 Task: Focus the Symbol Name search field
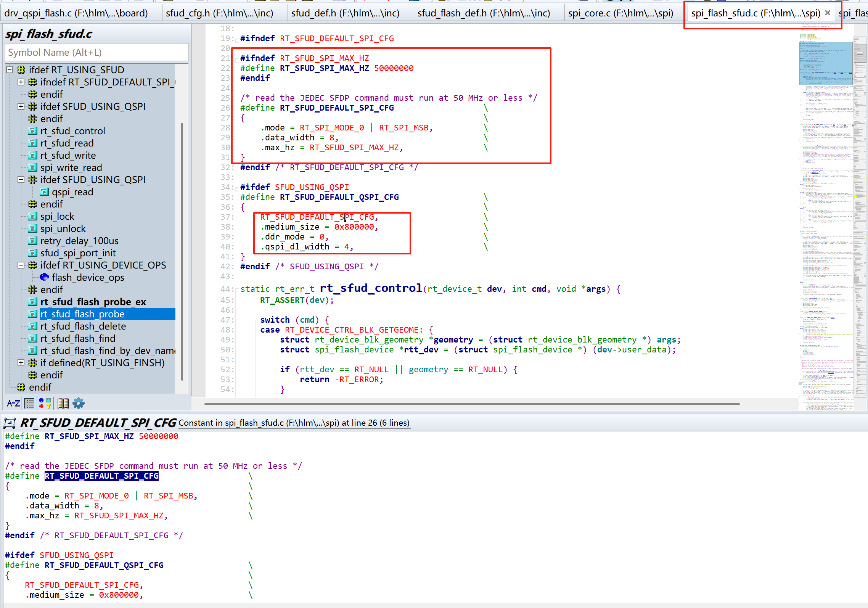pos(97,52)
